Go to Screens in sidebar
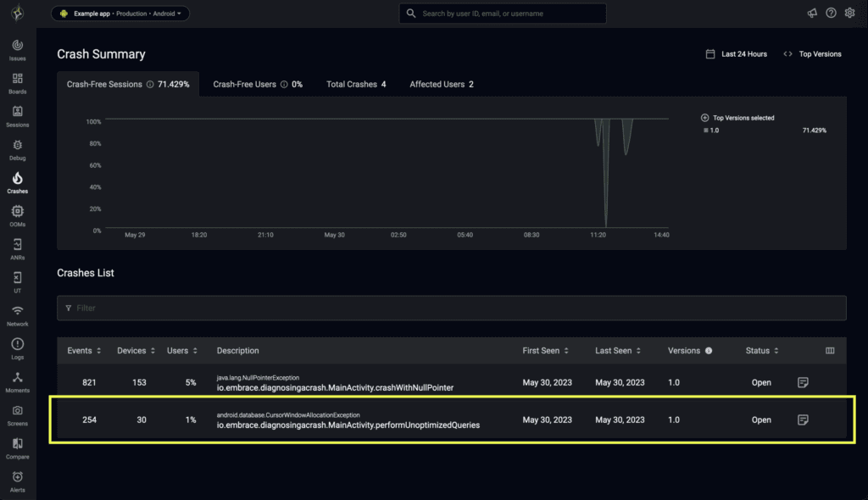 coord(17,415)
